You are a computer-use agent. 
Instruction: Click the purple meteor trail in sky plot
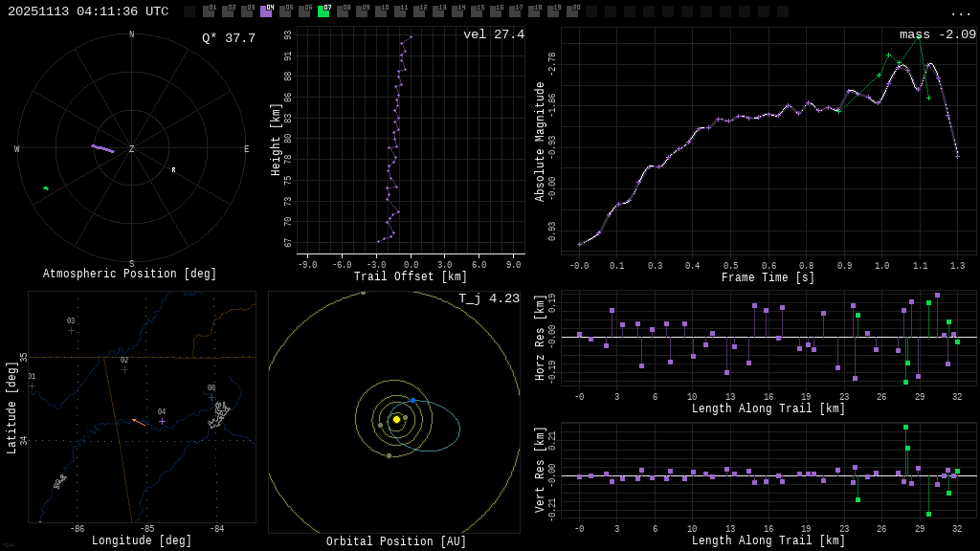[x=102, y=148]
